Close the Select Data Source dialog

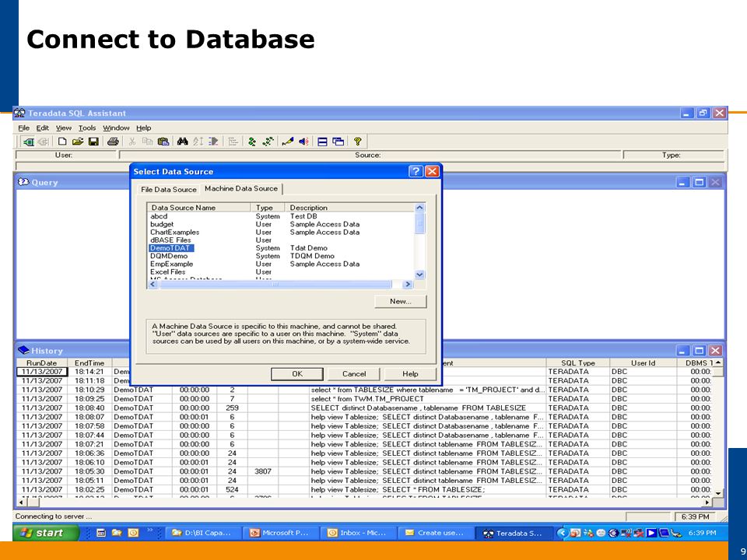click(432, 171)
